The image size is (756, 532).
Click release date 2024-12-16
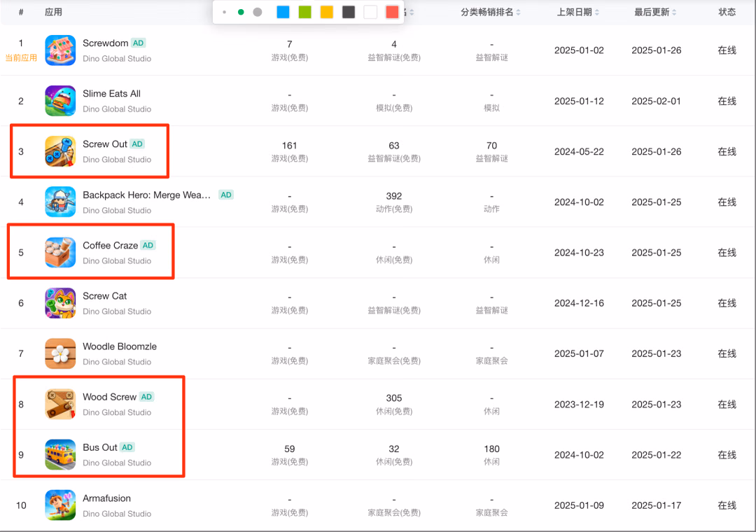[579, 303]
